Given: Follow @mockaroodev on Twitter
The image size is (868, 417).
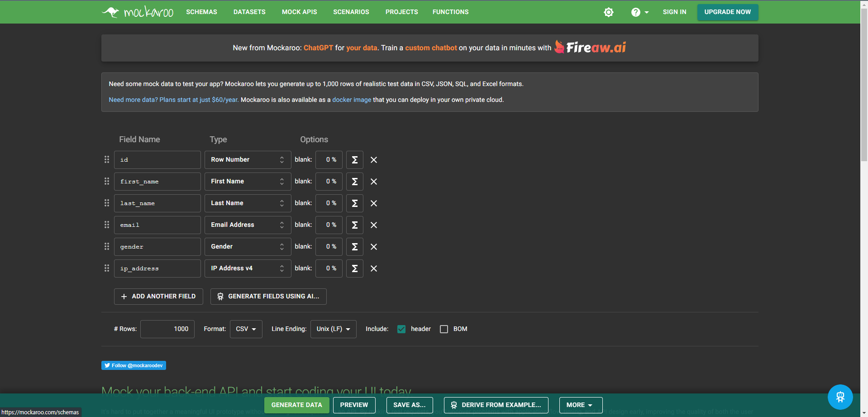Looking at the screenshot, I should pyautogui.click(x=134, y=365).
